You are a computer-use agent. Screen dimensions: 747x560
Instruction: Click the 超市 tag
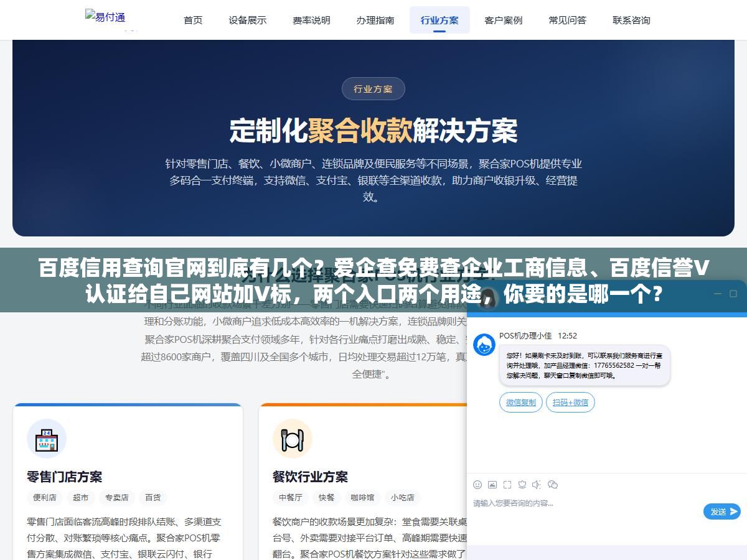click(81, 498)
